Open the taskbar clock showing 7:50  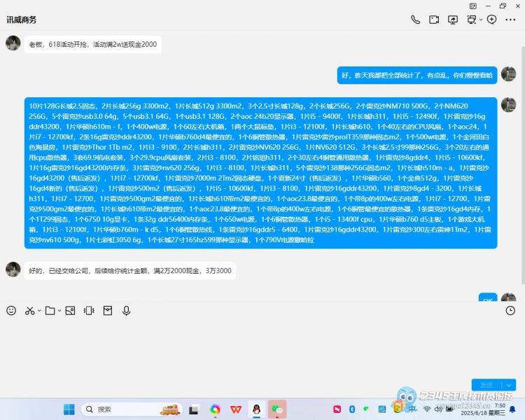click(483, 409)
